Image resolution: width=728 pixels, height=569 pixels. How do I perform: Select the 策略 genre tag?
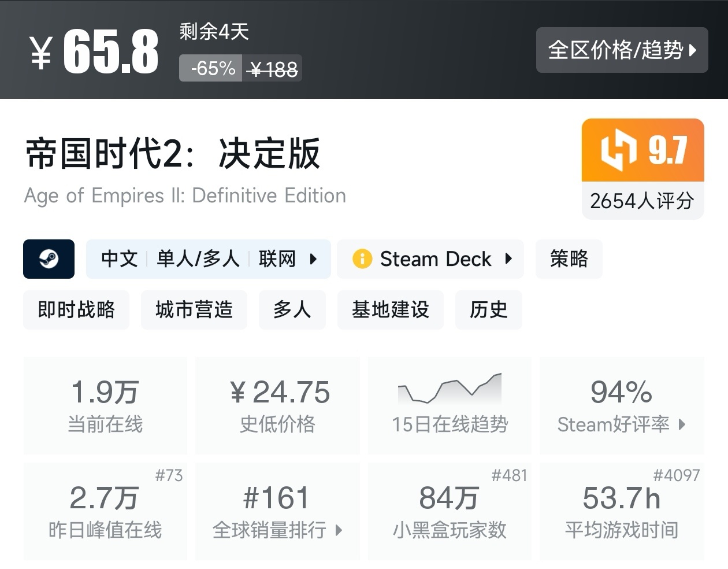tap(569, 258)
